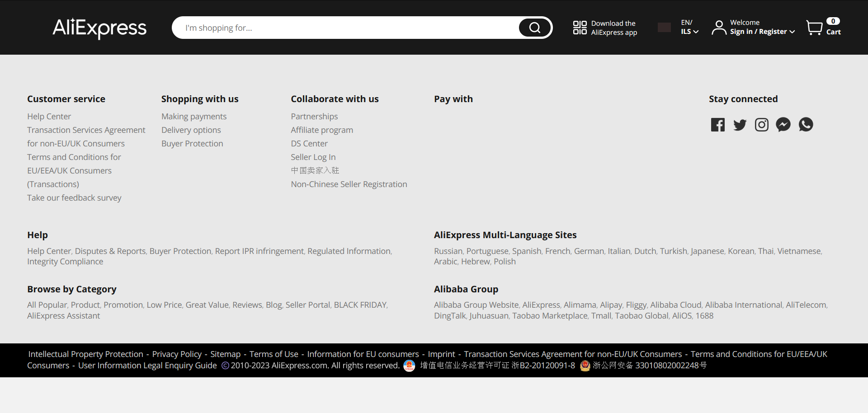868x413 pixels.
Task: Open Transaction Services Agreement for non-EU/UK Consumers
Action: coord(86,137)
